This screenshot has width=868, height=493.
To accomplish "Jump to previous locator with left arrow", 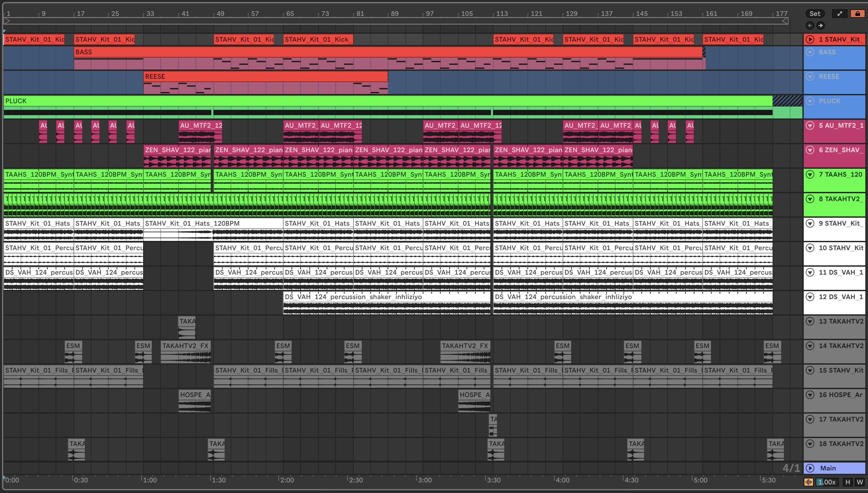I will (810, 25).
